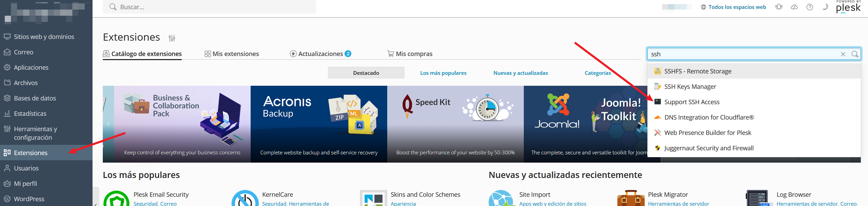Switch to Mis extensiones tab

(232, 54)
